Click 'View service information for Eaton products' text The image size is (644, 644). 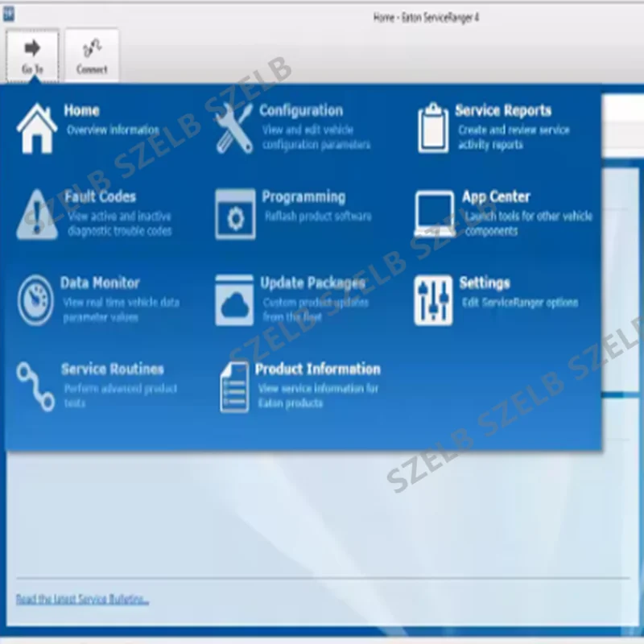coord(318,396)
